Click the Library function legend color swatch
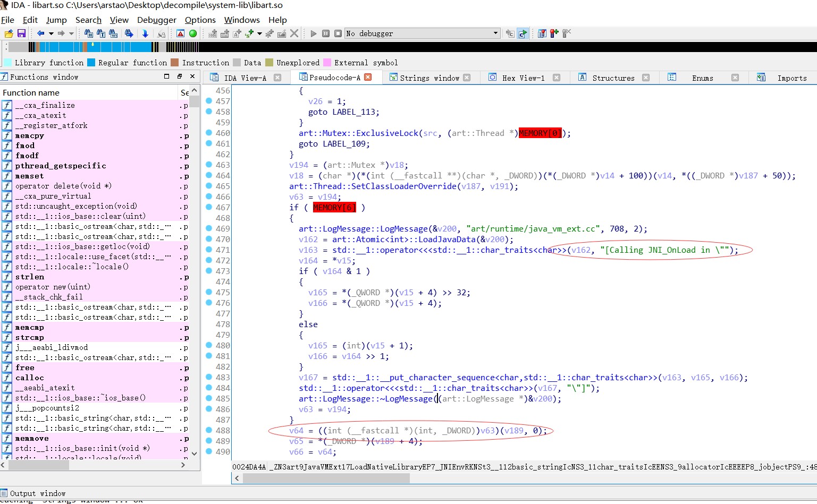 click(7, 62)
